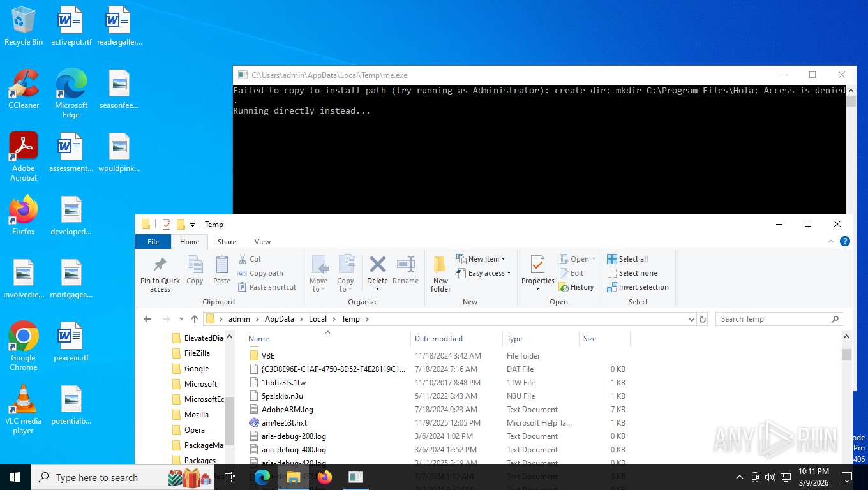Open Adobe Acrobat desktop shortcut
The height and width of the screenshot is (490, 868).
point(24,157)
